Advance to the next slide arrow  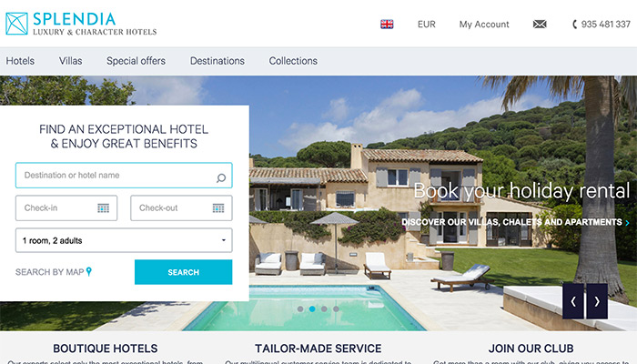(597, 301)
